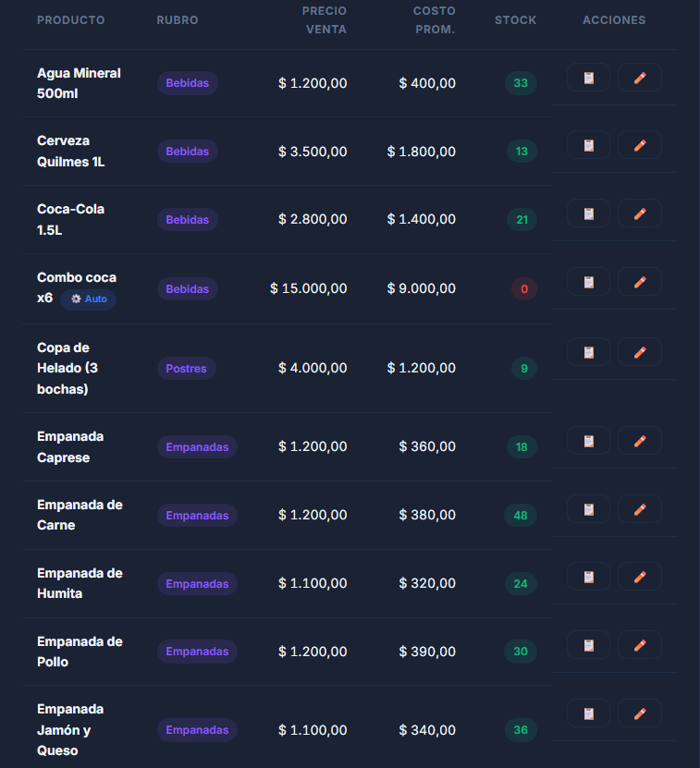This screenshot has height=768, width=700.
Task: Open the clipboard action for Empanada Caprese
Action: pos(588,441)
